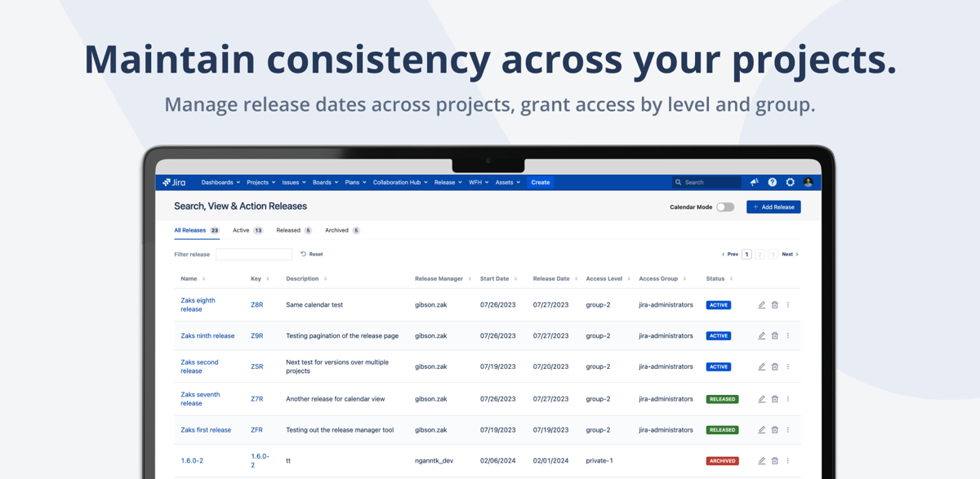The width and height of the screenshot is (980, 479).
Task: Enable Calendar Mode
Action: point(725,207)
